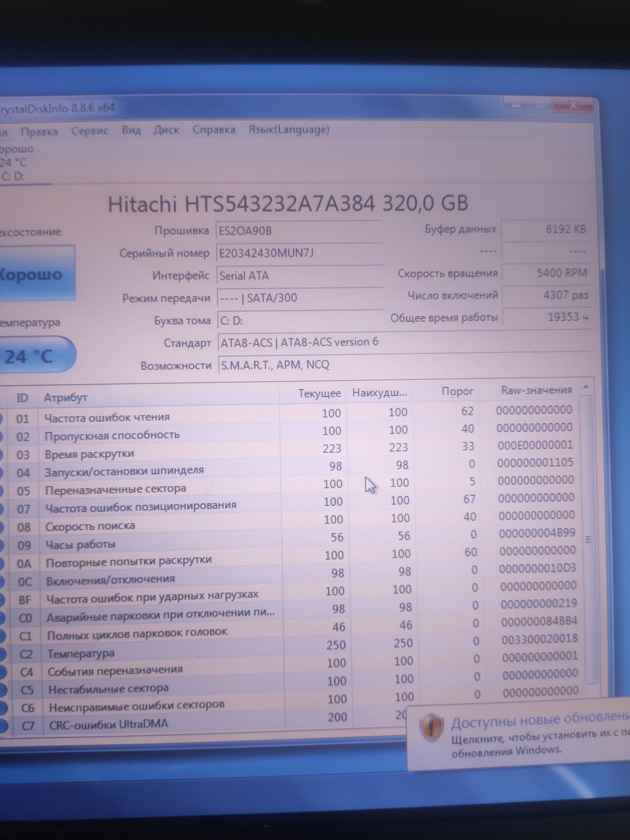Open the Сервис menu
The width and height of the screenshot is (630, 840).
pyautogui.click(x=89, y=131)
